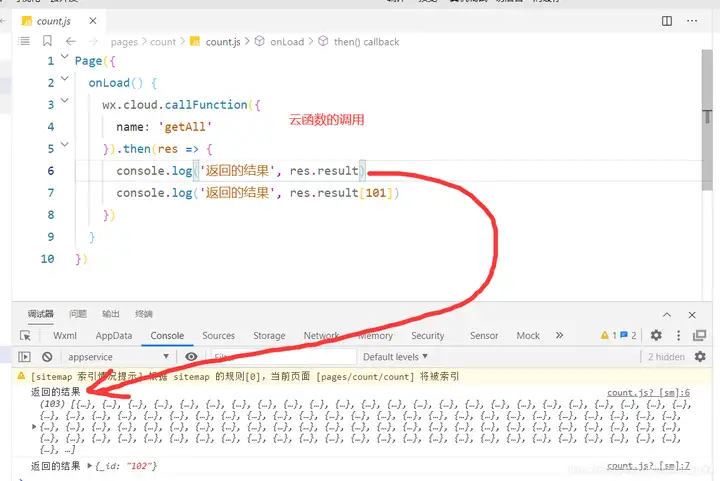Click the editor vertical scrollbar

pyautogui.click(x=707, y=119)
